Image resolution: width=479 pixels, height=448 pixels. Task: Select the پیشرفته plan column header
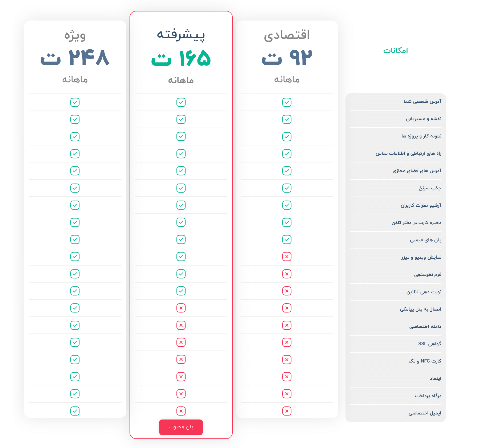(181, 35)
